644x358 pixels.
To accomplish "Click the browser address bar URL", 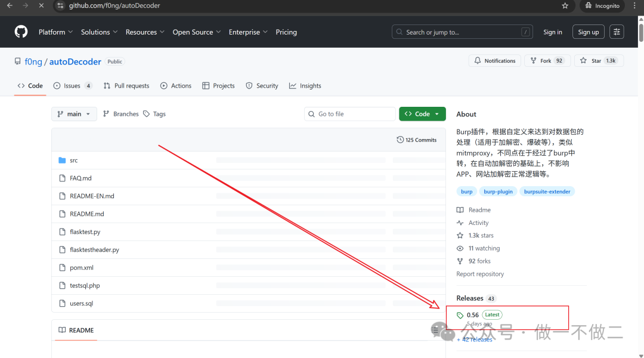I will pos(114,6).
